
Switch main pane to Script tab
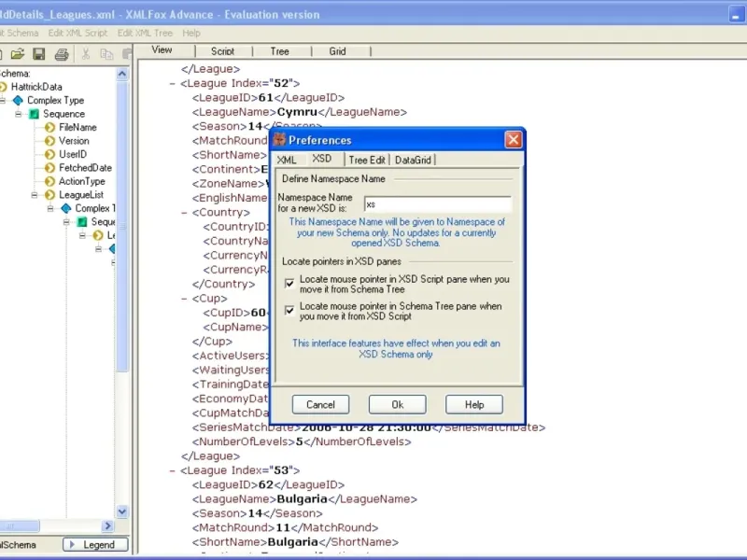coord(223,51)
